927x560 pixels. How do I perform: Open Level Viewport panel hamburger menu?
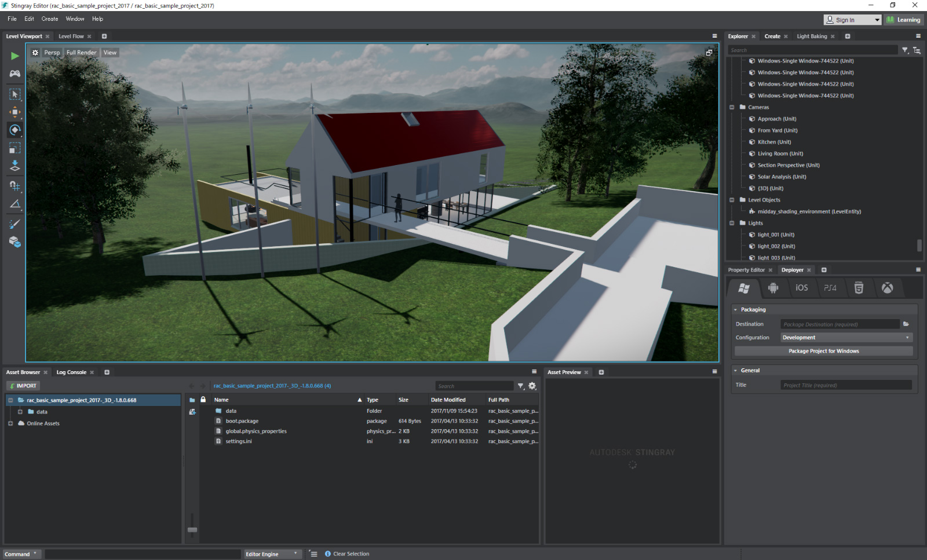pyautogui.click(x=714, y=36)
